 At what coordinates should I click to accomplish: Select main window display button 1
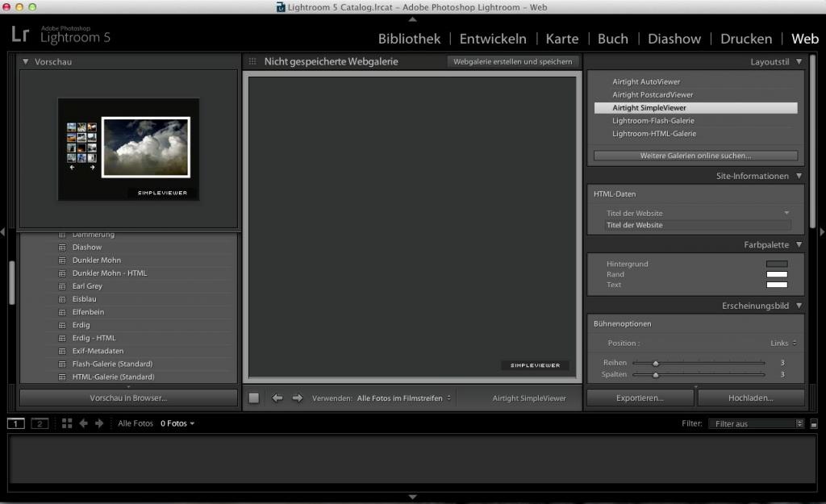(x=16, y=423)
